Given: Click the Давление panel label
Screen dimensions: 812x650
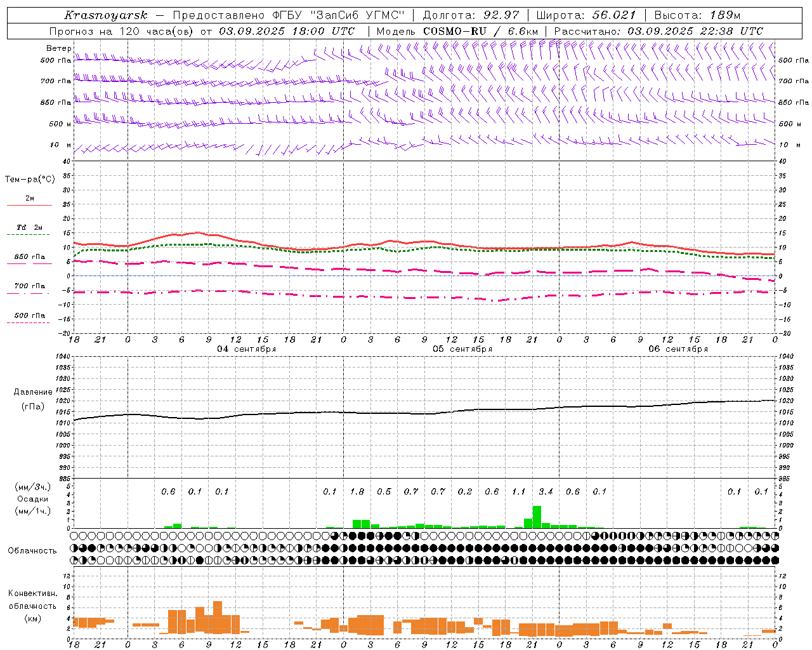Looking at the screenshot, I should pos(33,392).
